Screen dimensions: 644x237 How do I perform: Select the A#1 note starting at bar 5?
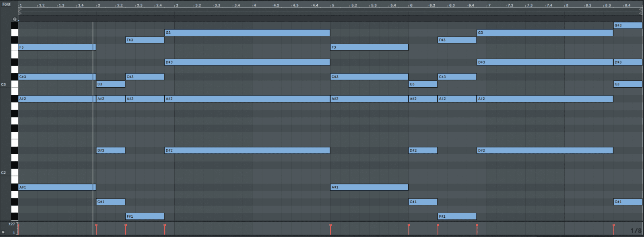click(369, 187)
